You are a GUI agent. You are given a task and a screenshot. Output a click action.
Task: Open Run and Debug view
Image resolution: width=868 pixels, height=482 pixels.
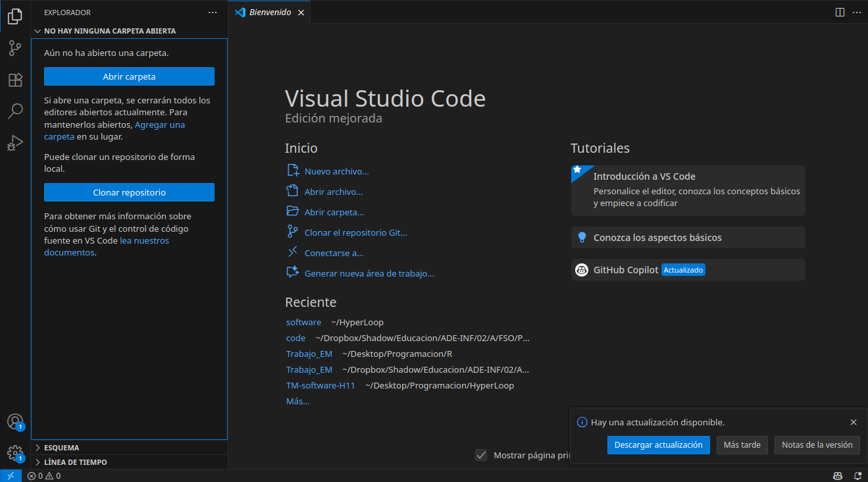[15, 143]
